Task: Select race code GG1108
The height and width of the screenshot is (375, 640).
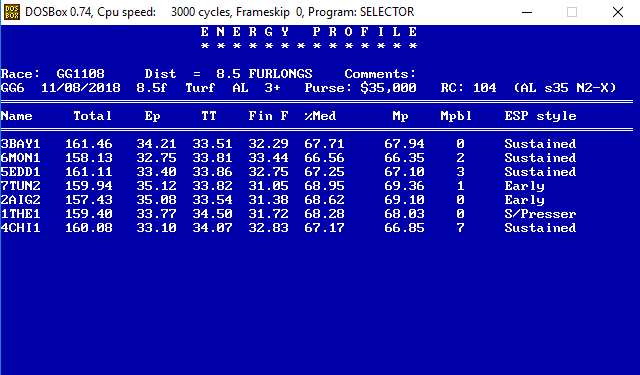Action: [x=80, y=74]
